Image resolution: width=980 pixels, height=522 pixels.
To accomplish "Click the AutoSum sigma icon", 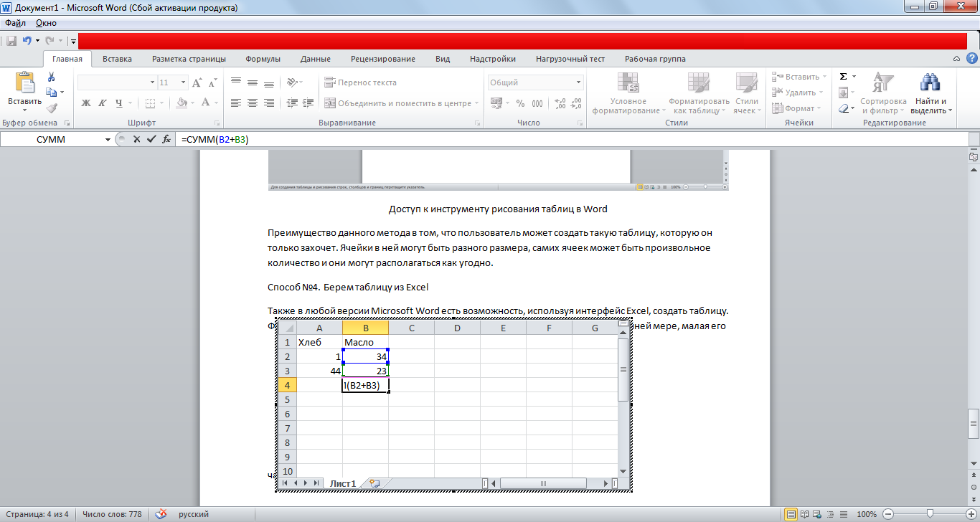I will pos(843,77).
